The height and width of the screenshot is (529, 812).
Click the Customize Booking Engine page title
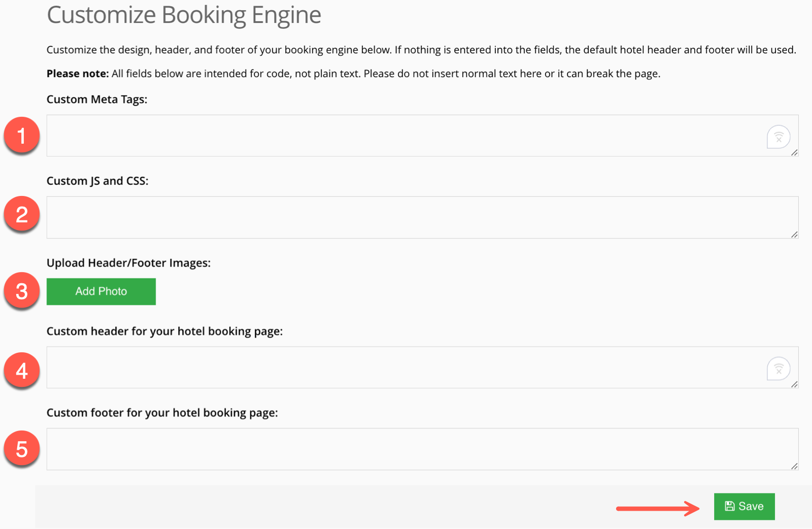click(x=184, y=15)
